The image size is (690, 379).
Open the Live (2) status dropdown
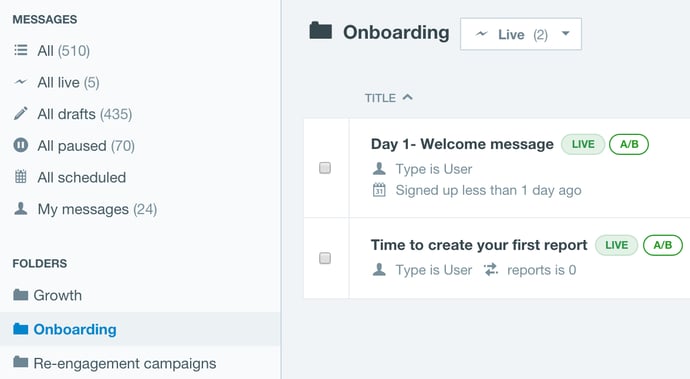(521, 34)
